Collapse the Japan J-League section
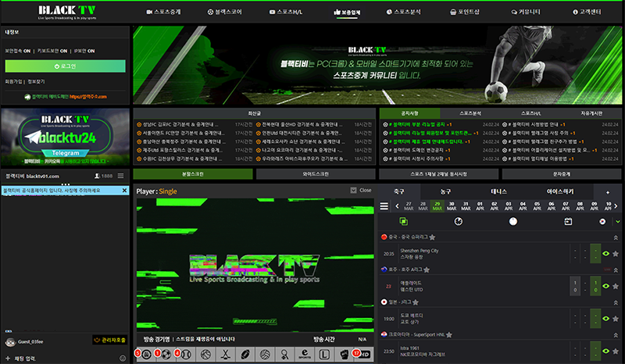The height and width of the screenshot is (364, 625). tap(616, 302)
